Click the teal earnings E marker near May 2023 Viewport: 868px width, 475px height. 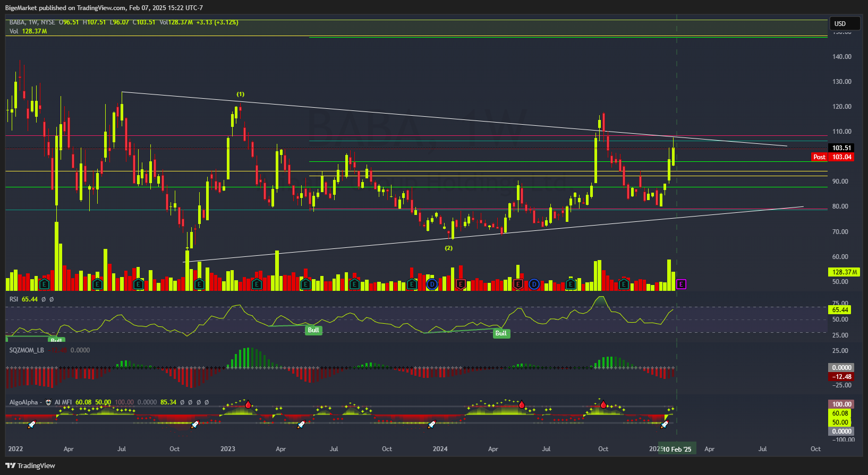tap(305, 284)
